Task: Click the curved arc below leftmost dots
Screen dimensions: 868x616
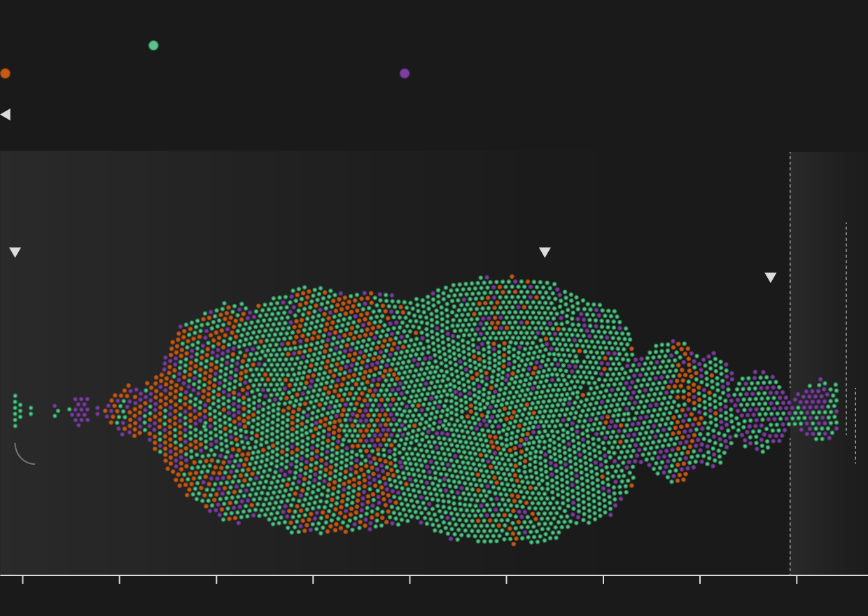Action: pos(21,456)
